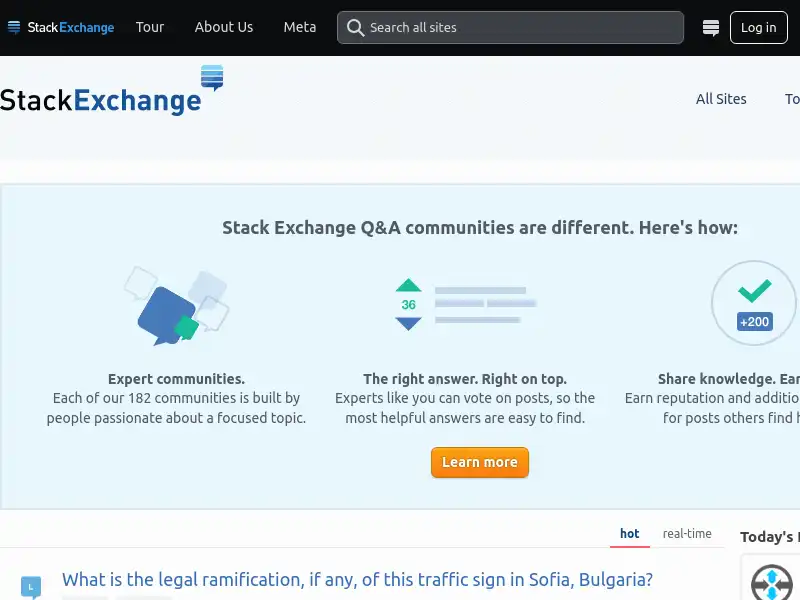Screen dimensions: 800x600
Task: Click the search magnifier icon
Action: click(x=356, y=27)
